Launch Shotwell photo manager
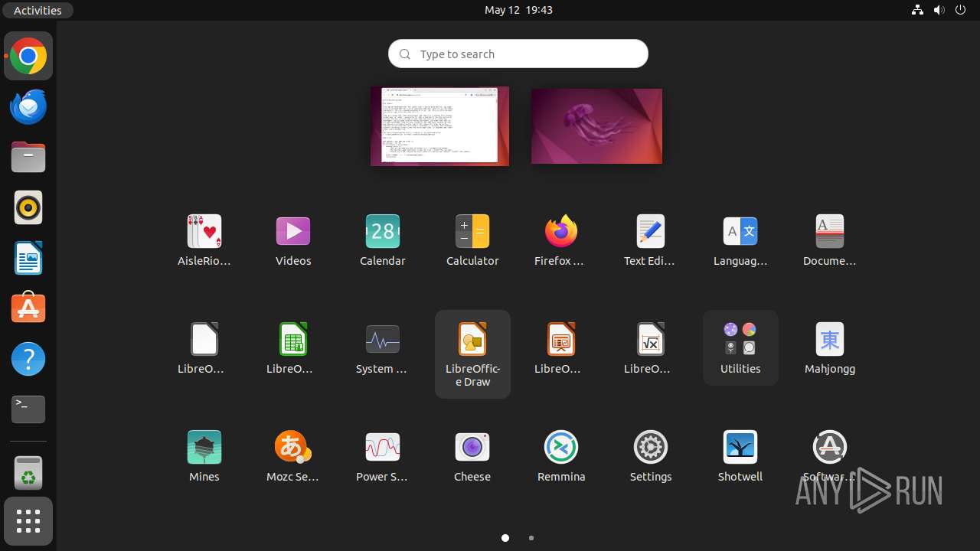 click(x=740, y=455)
